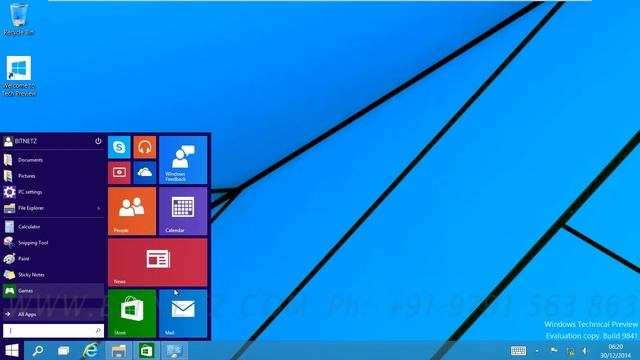Open Sticky Notes from Start menu
This screenshot has width=640, height=360.
coord(53,275)
